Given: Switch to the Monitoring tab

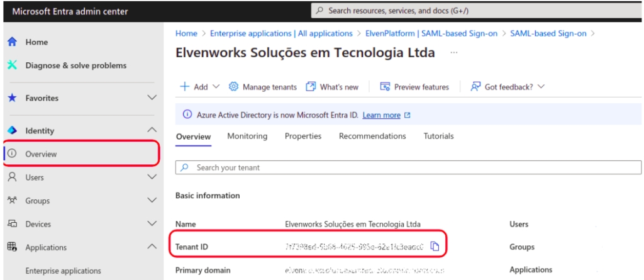Looking at the screenshot, I should tap(247, 136).
